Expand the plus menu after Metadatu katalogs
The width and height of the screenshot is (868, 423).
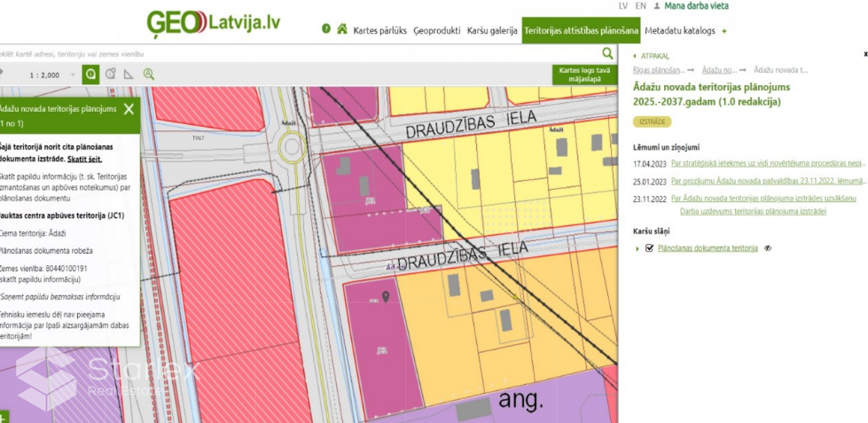[724, 30]
